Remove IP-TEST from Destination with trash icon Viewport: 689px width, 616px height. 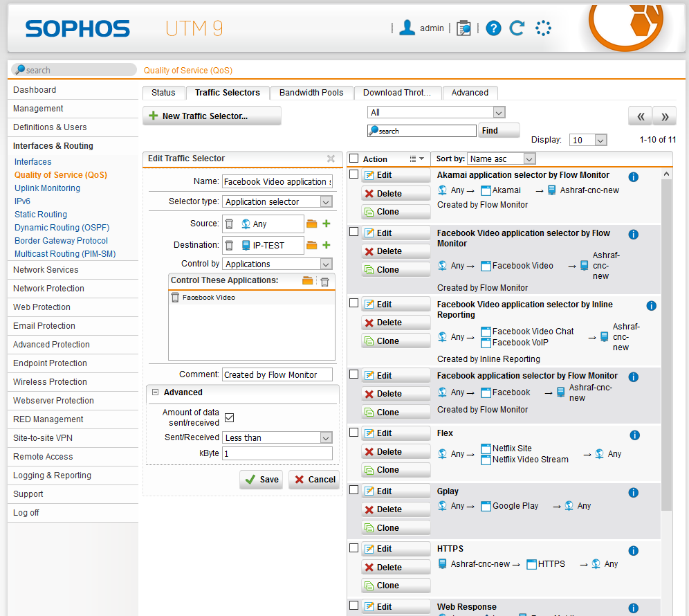(x=229, y=245)
